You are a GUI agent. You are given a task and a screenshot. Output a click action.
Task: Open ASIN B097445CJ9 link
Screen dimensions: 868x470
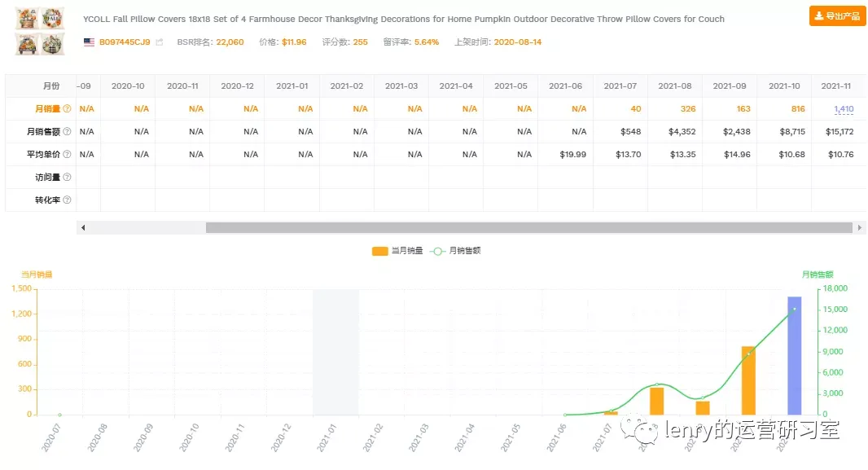click(x=125, y=42)
